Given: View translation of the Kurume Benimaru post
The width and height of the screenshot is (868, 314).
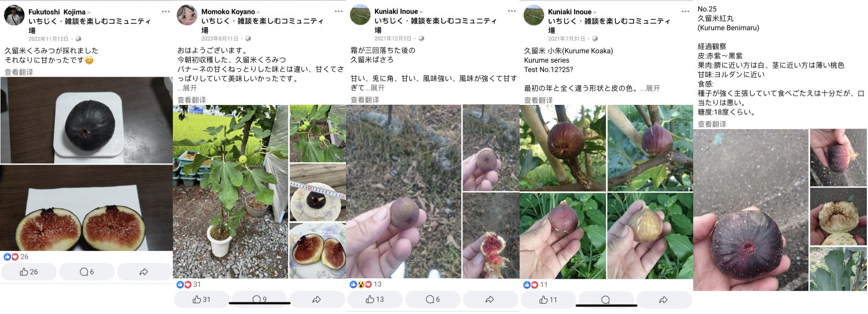Looking at the screenshot, I should tap(712, 124).
